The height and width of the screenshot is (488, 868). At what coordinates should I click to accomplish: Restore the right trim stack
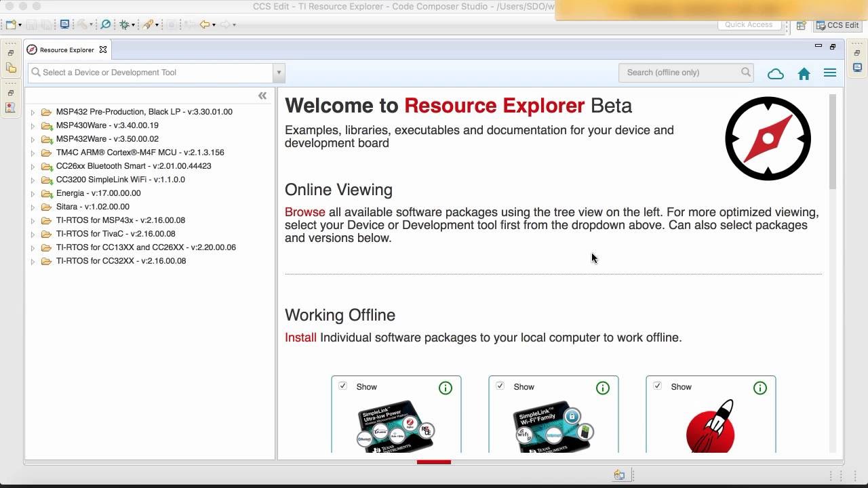click(x=857, y=53)
